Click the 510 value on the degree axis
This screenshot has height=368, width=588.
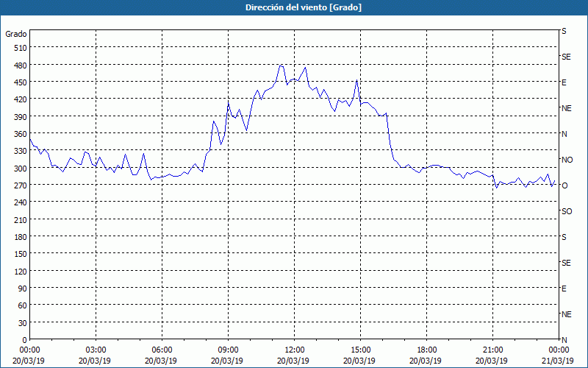coord(21,48)
